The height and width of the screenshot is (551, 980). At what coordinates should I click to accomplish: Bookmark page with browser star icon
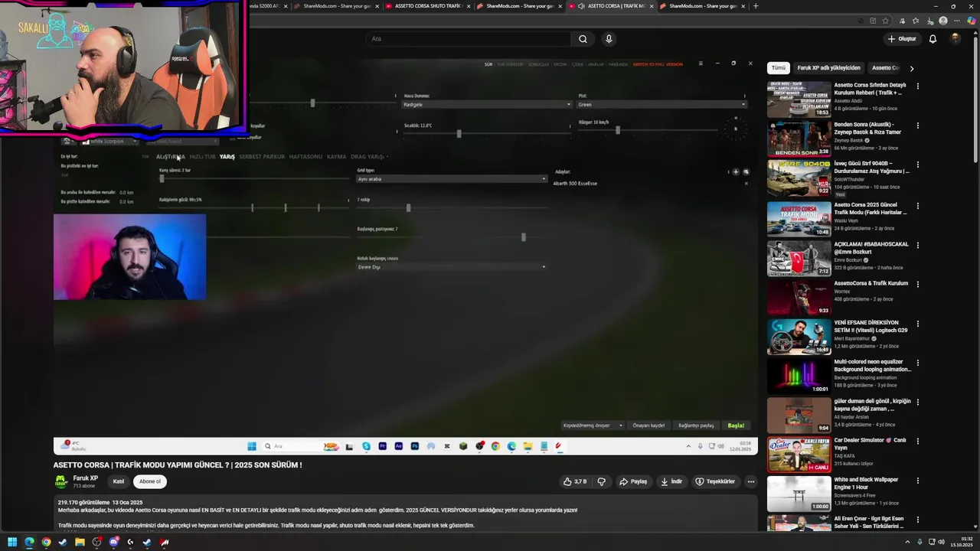pos(886,21)
